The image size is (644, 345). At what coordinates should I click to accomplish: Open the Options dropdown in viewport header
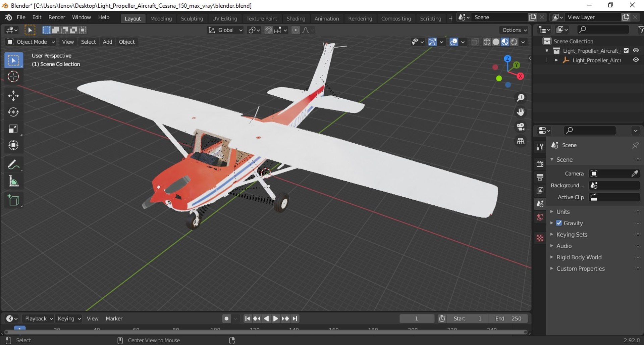click(515, 30)
